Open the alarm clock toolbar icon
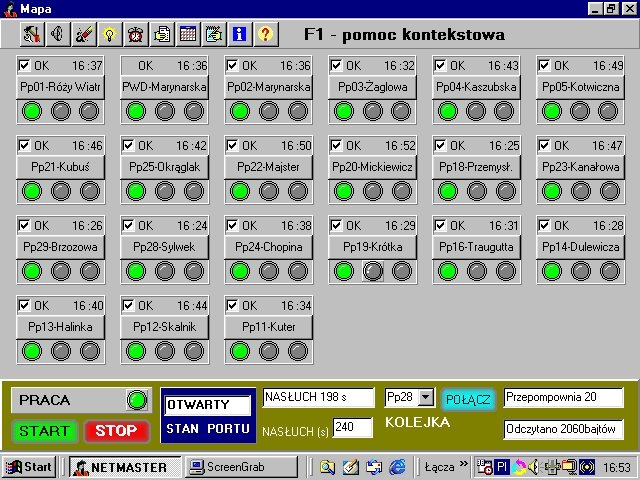Image resolution: width=640 pixels, height=480 pixels. click(136, 34)
